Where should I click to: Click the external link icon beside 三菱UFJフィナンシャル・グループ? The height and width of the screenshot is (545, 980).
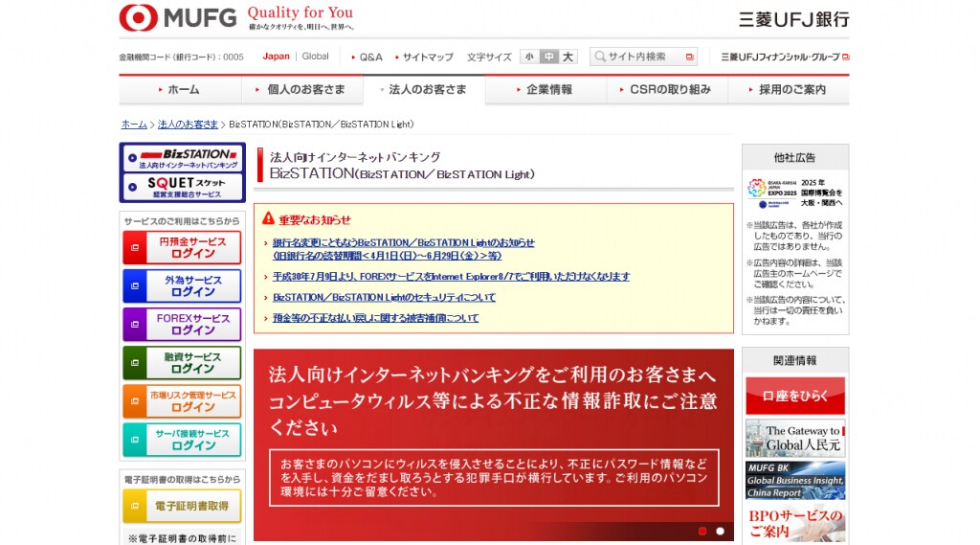tap(845, 57)
